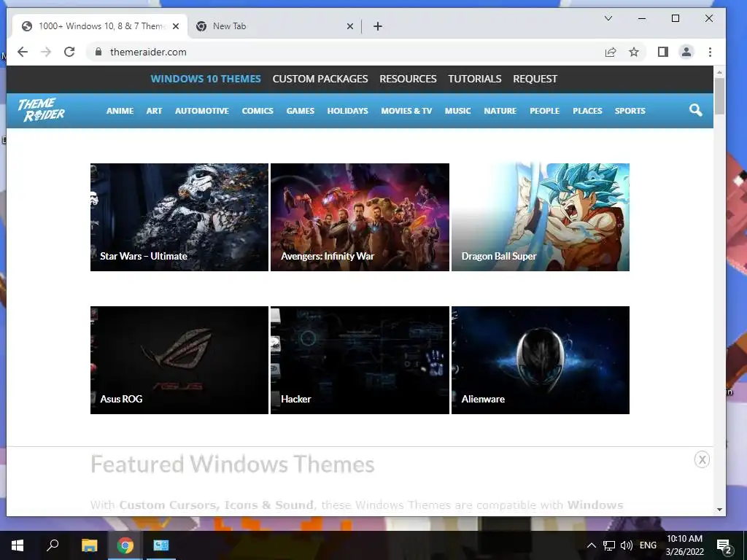Click the Theme Raider logo
The image size is (747, 560).
coord(42,110)
